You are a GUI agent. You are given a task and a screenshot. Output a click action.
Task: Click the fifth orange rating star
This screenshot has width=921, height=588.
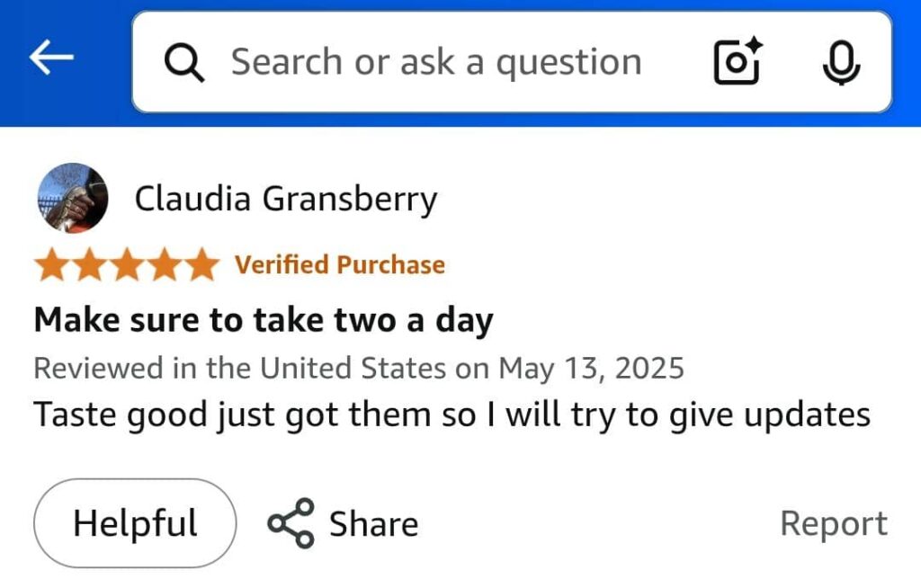click(201, 265)
